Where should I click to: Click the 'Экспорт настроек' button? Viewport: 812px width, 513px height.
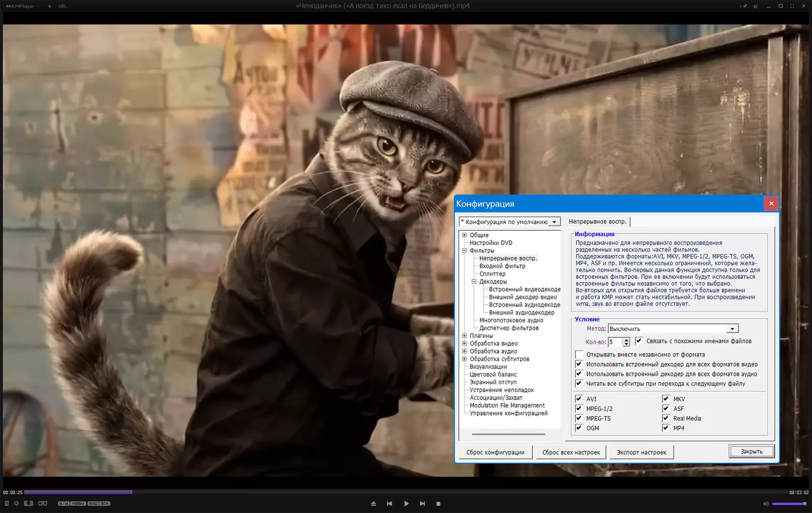click(x=642, y=452)
